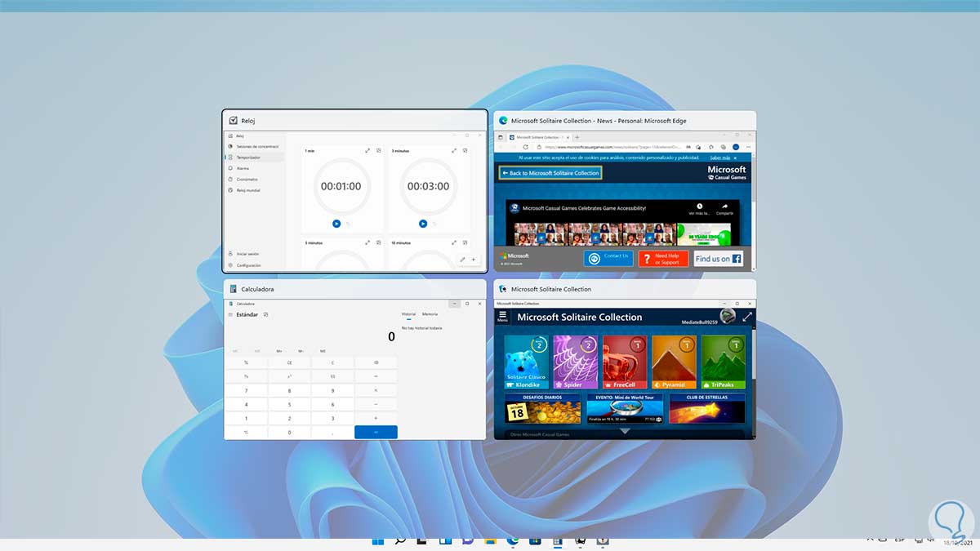The width and height of the screenshot is (980, 551).
Task: Click Edge address bar URL field
Action: 612,147
